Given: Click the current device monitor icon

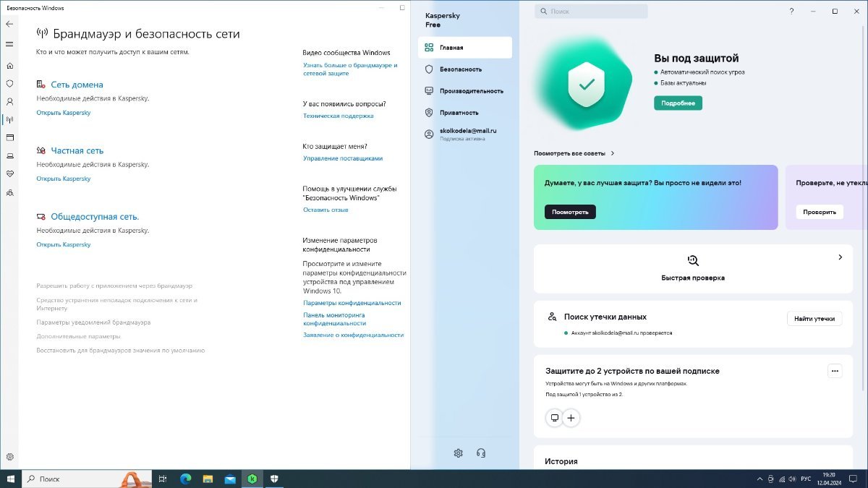Looking at the screenshot, I should 554,418.
